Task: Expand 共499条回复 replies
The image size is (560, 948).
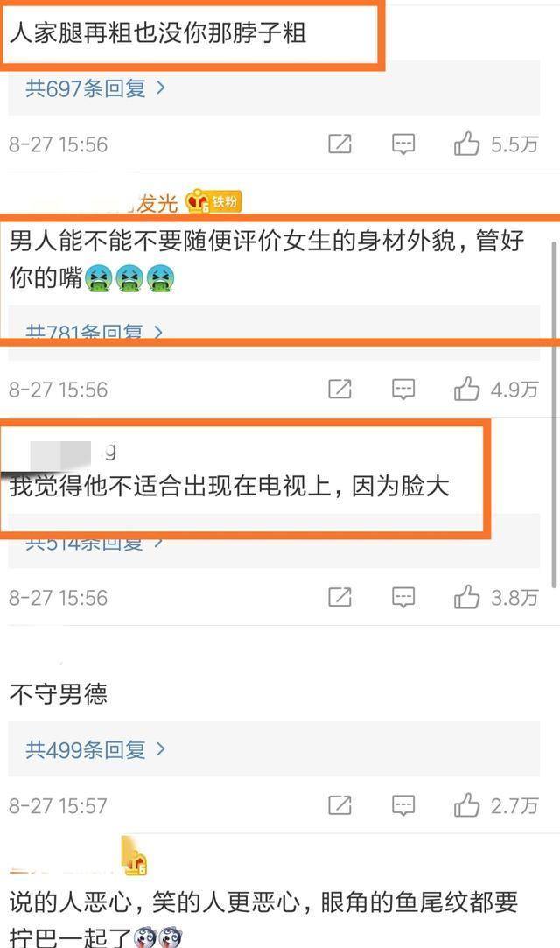Action: point(95,749)
